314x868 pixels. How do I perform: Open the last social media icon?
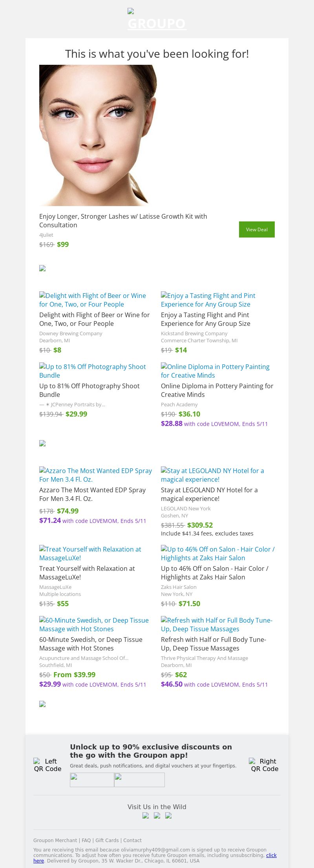click(x=168, y=815)
